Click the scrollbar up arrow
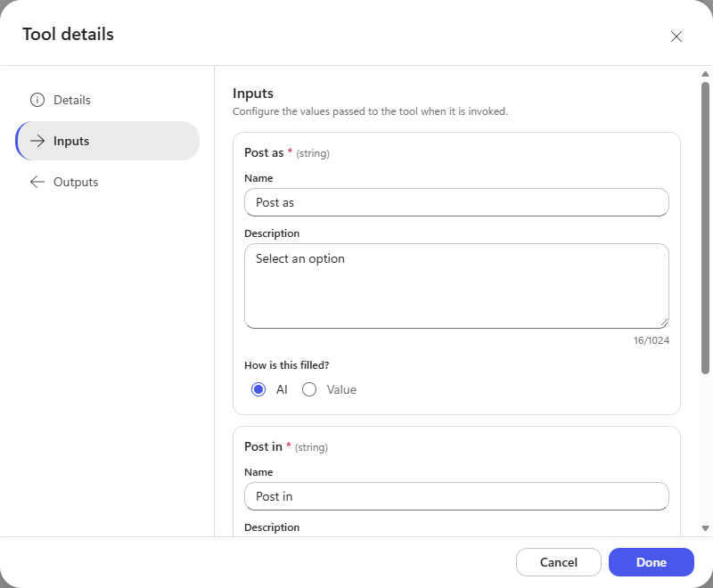 (705, 74)
